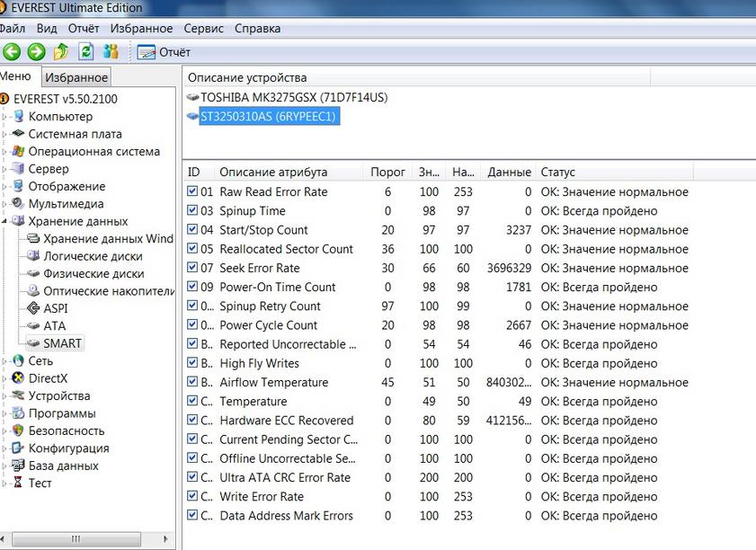Expand the Конфигурация node arrow
Image resolution: width=756 pixels, height=550 pixels.
click(x=4, y=448)
